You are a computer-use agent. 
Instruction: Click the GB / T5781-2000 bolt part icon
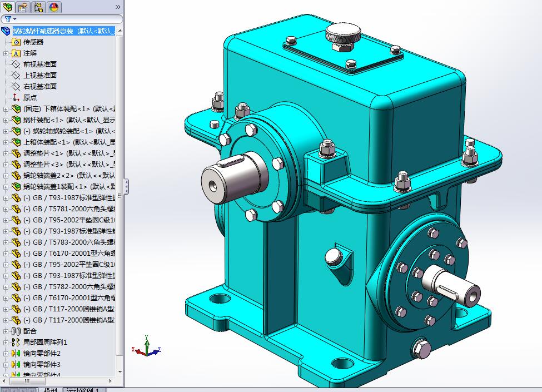pos(16,209)
